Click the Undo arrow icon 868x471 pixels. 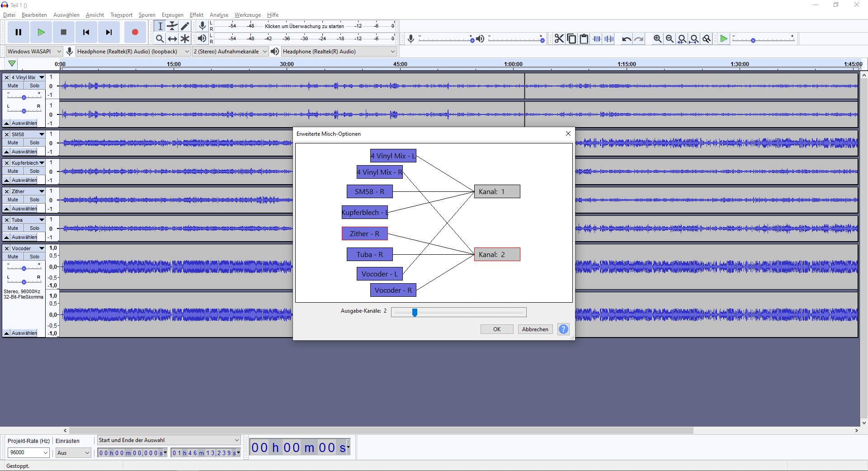(x=626, y=39)
